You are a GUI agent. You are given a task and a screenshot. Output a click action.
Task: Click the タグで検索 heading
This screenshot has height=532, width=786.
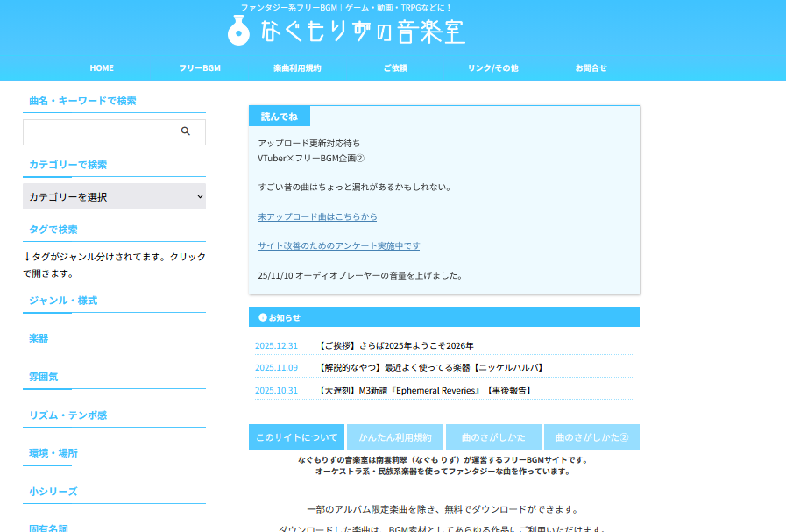point(53,230)
